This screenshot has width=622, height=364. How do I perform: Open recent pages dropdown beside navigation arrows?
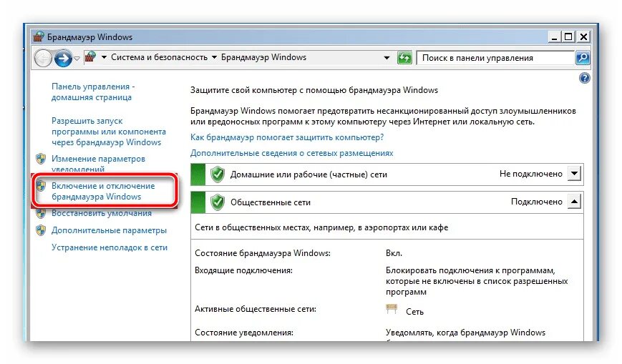(x=77, y=59)
